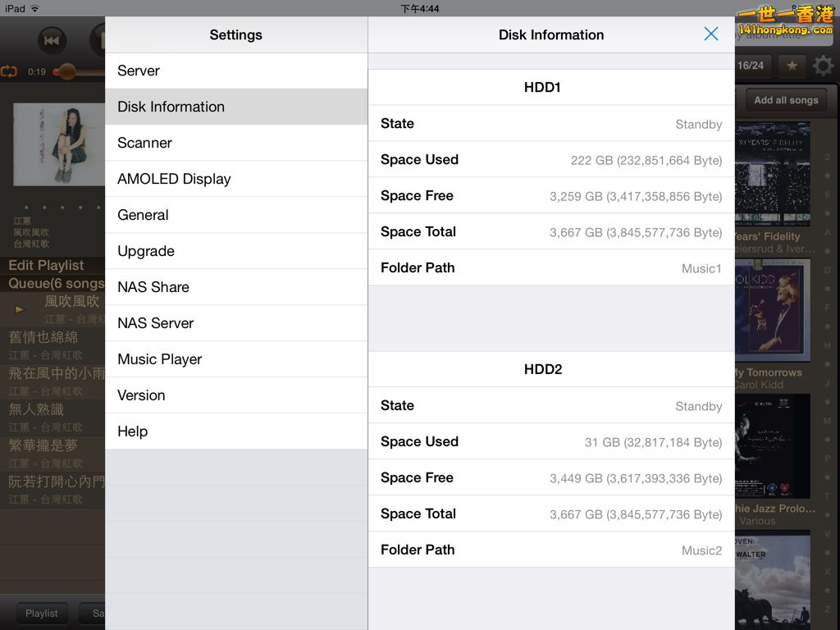Open Music Player settings
This screenshot has height=630, width=840.
click(x=236, y=359)
